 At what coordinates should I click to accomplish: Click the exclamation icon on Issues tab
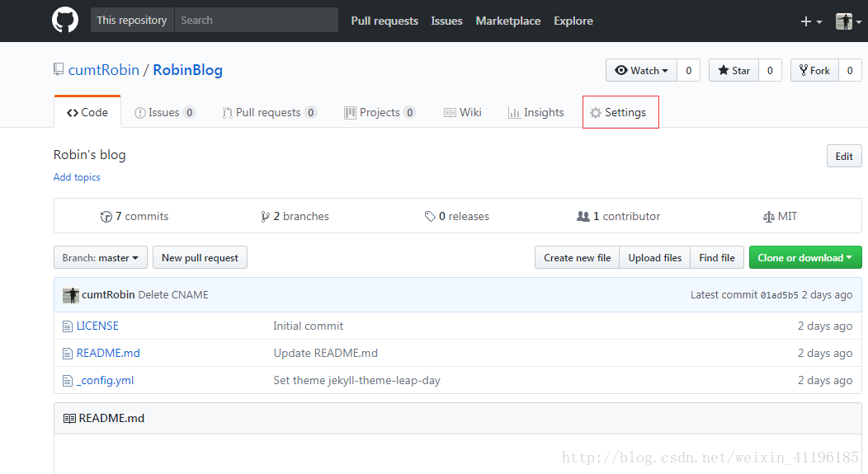tap(140, 113)
